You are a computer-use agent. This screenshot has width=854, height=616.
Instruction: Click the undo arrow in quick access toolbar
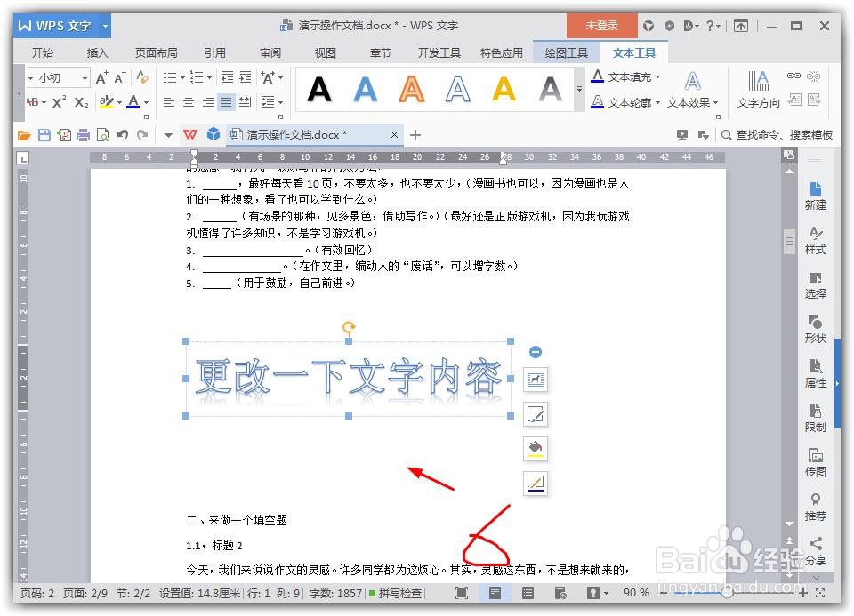coord(121,134)
